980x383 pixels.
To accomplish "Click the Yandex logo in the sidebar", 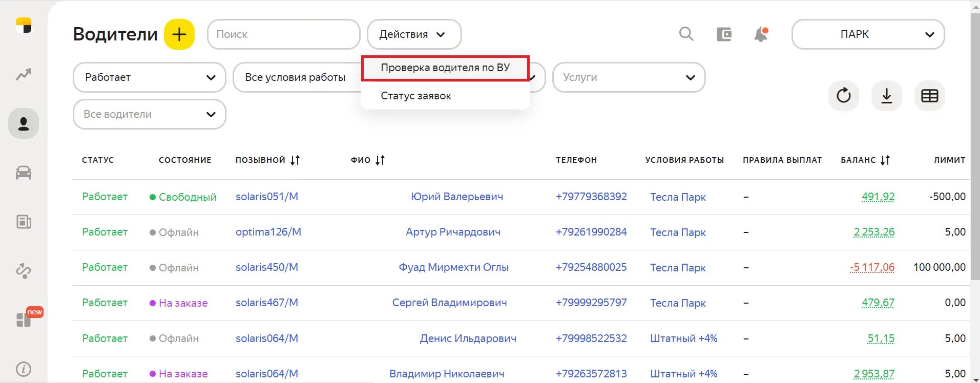I will pos(24,26).
